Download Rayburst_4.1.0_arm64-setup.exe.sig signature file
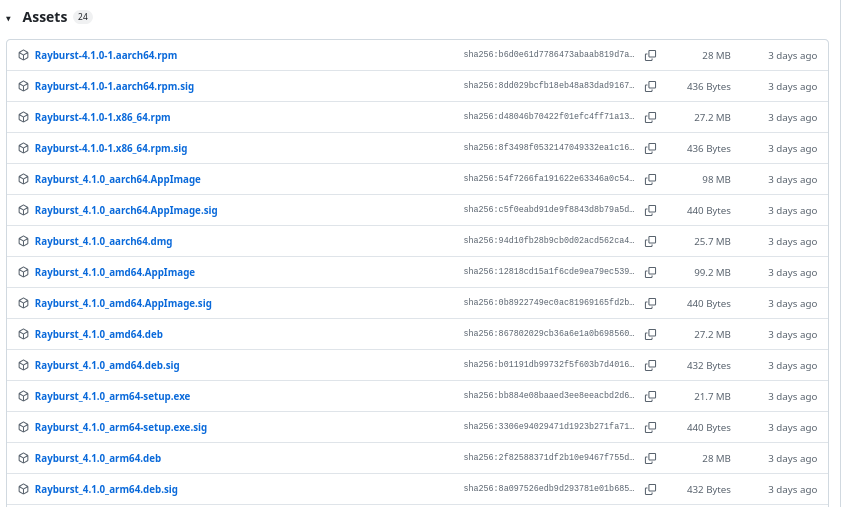The width and height of the screenshot is (842, 507). (x=121, y=428)
